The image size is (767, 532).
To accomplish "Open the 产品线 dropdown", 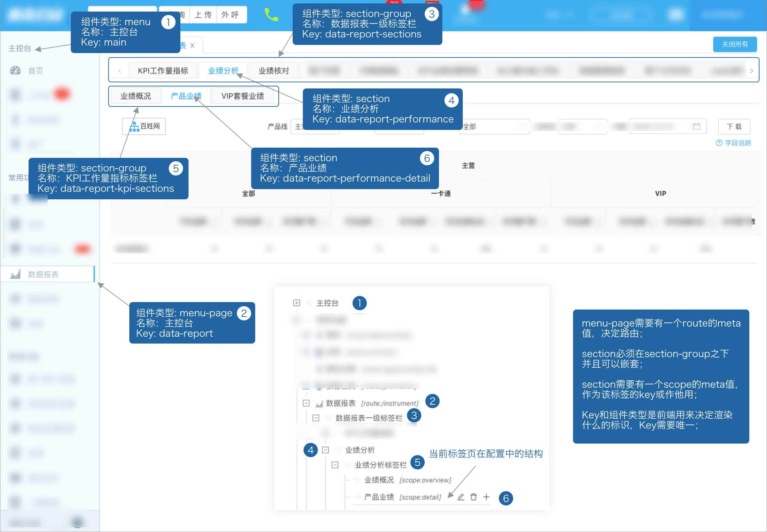I will [x=315, y=127].
